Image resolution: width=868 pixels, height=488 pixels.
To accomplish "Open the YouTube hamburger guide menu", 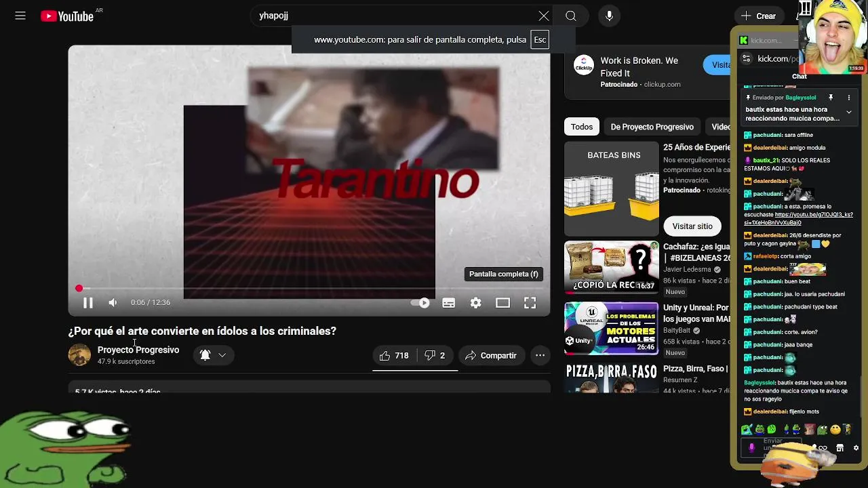I will click(x=20, y=16).
